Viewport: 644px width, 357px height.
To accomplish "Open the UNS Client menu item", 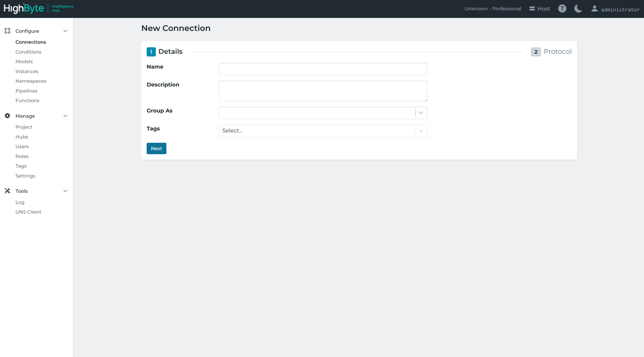I will tap(28, 212).
